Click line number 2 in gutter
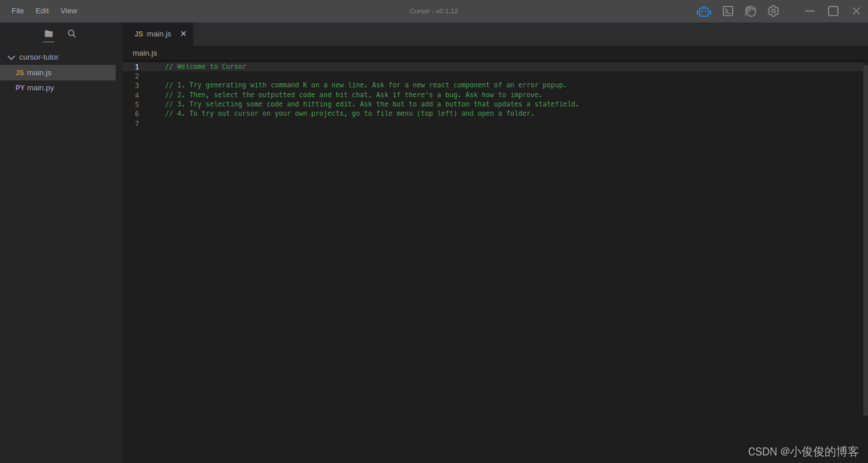This screenshot has height=463, width=868. (137, 76)
